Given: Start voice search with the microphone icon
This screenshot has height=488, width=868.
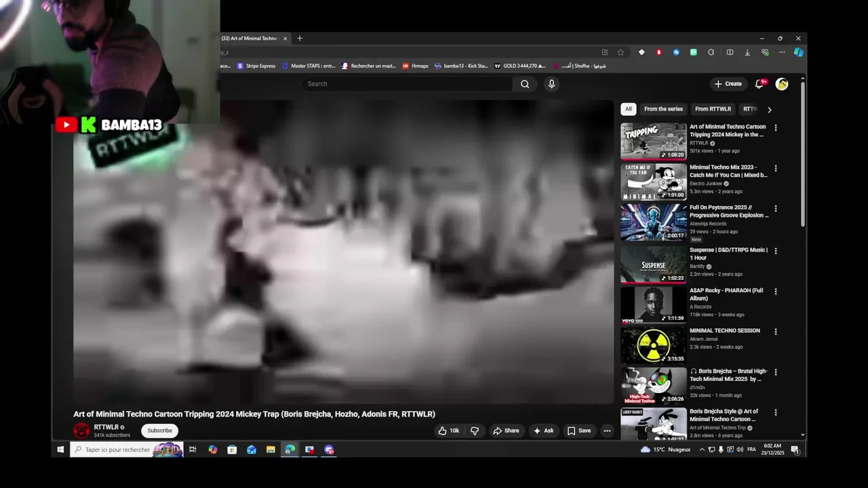Looking at the screenshot, I should click(551, 84).
